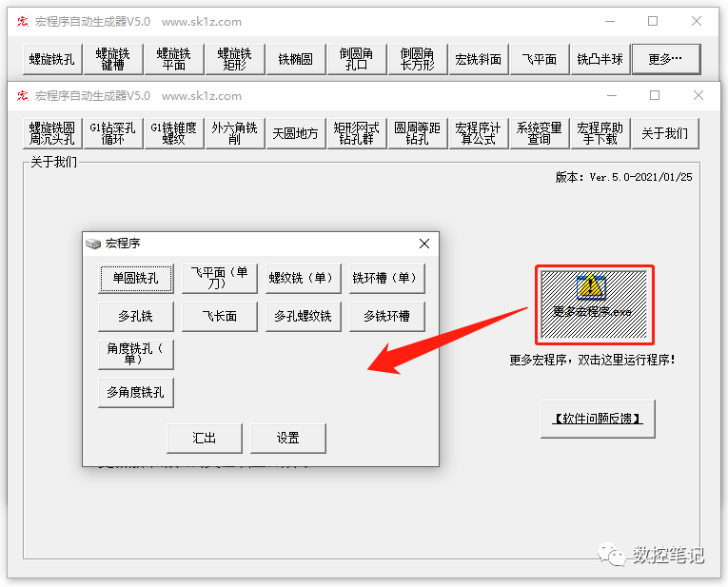
Task: Click 宏程序助手下载 toolbar button
Action: (x=600, y=133)
